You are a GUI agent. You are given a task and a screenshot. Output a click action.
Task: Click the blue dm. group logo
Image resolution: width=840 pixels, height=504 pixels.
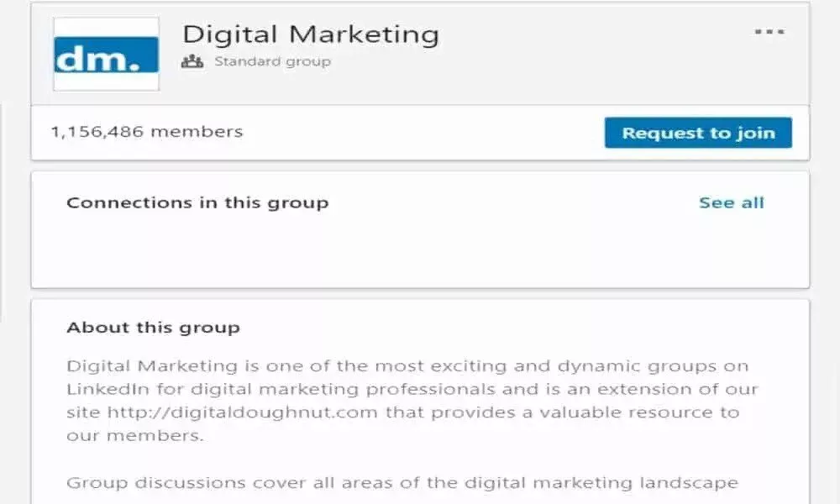(x=106, y=54)
